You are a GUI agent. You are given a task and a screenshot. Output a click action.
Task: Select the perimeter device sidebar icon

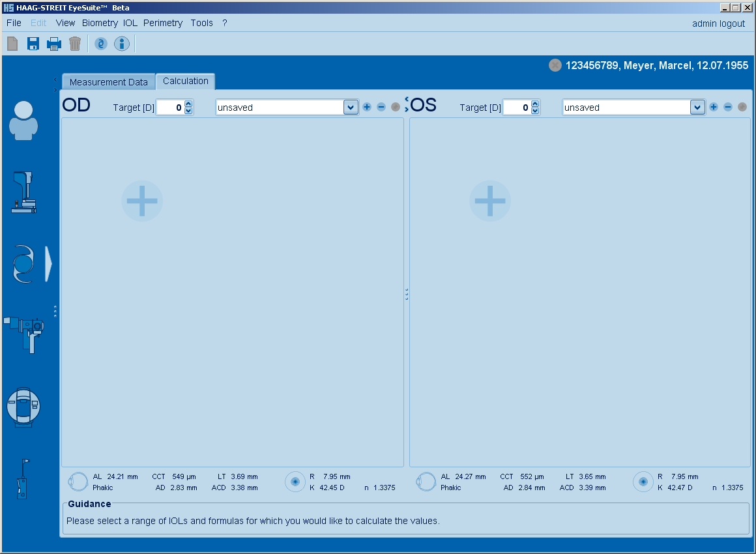pyautogui.click(x=23, y=407)
